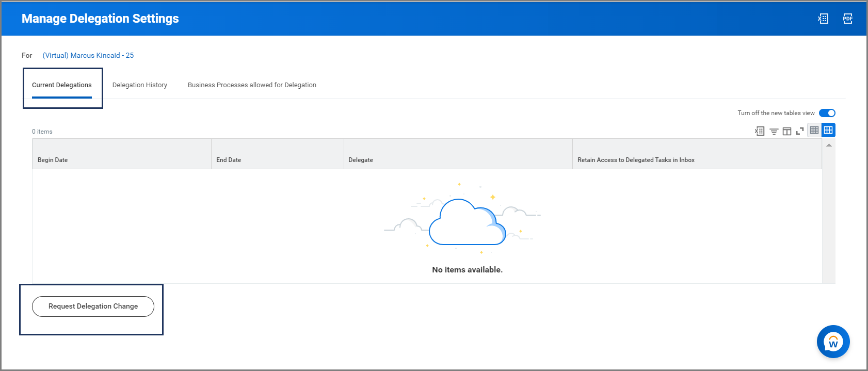The image size is (868, 371).
Task: Switch to compact grid row view
Action: click(x=814, y=130)
